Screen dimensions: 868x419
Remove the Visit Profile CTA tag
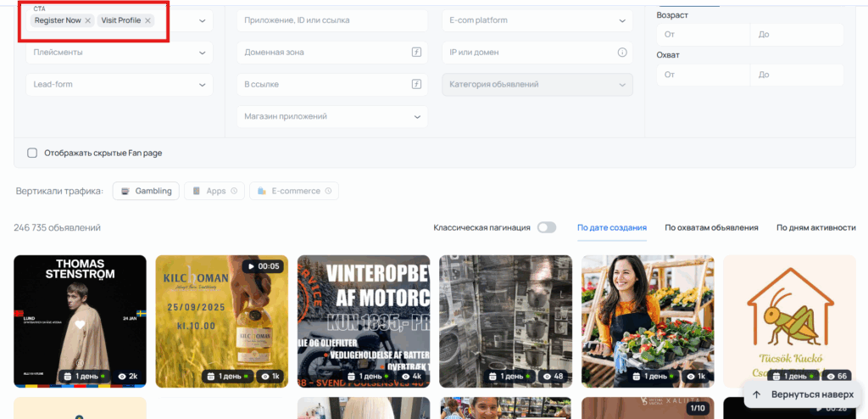(x=148, y=20)
